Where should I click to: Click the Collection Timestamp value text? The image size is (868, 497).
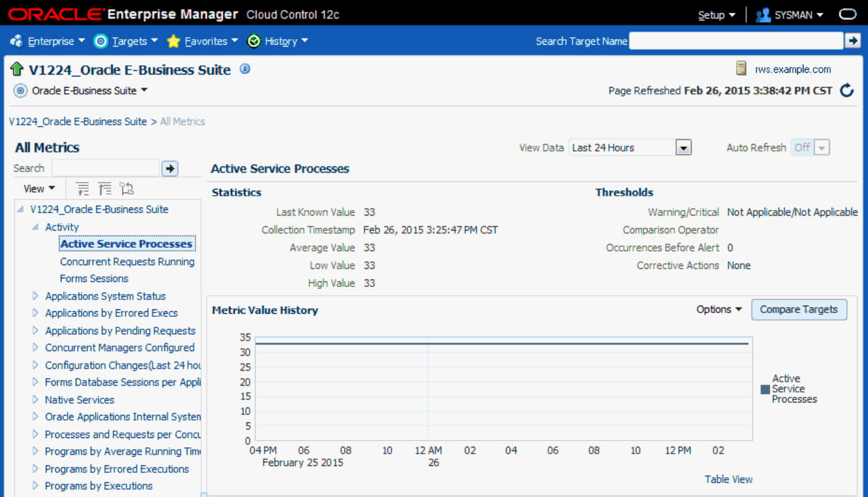coord(430,230)
